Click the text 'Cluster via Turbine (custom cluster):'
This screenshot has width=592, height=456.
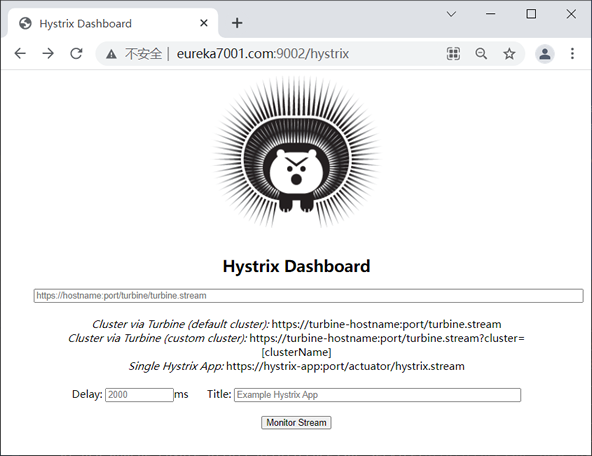[157, 338]
